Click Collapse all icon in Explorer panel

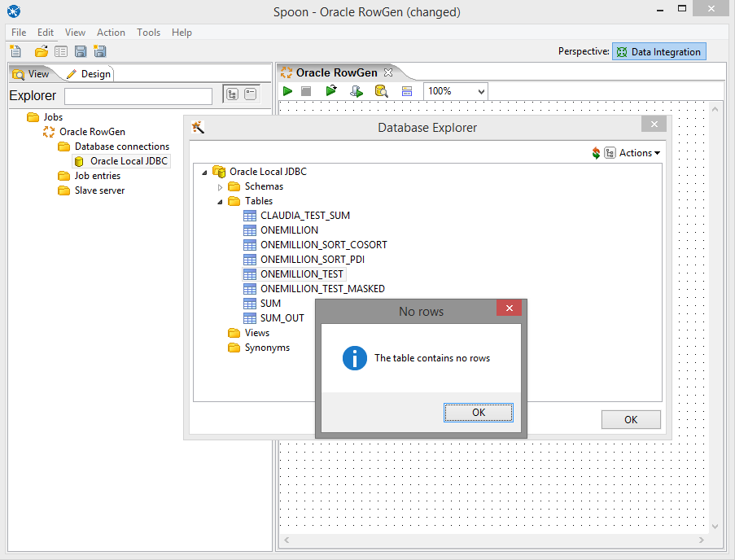(251, 94)
